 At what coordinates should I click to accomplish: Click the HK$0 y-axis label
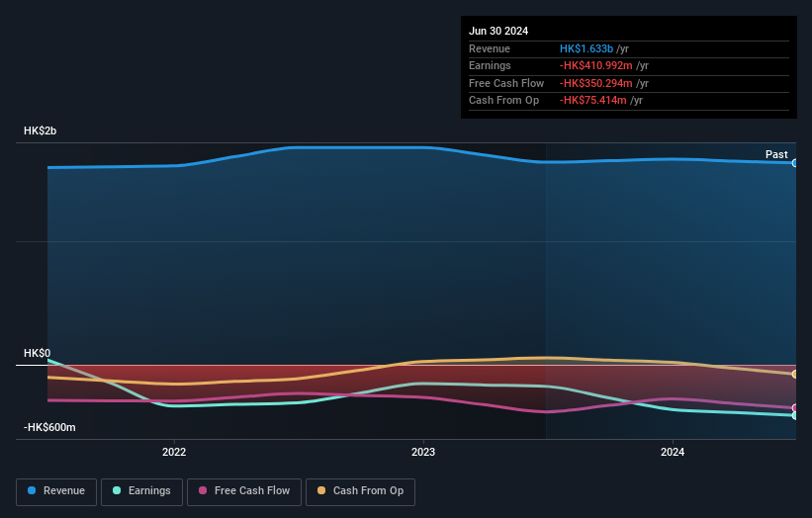coord(37,354)
